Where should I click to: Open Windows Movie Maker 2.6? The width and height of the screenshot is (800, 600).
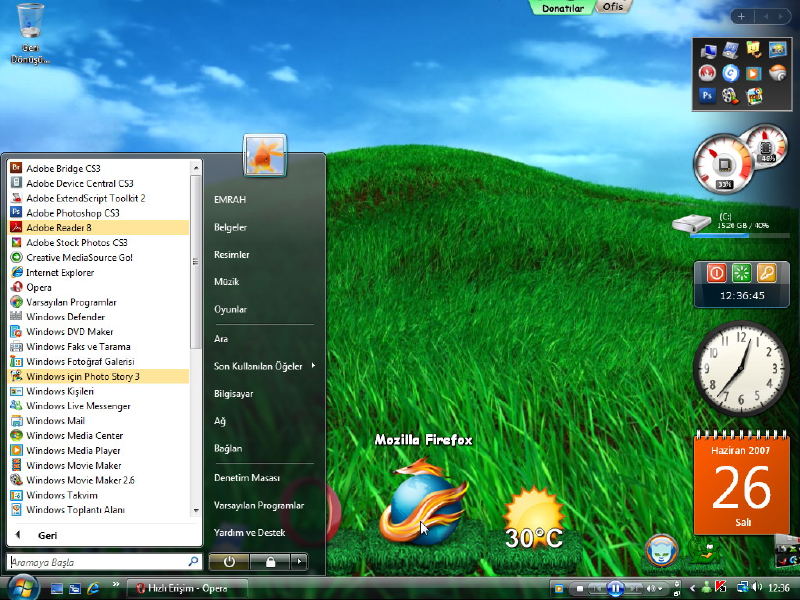point(98,480)
